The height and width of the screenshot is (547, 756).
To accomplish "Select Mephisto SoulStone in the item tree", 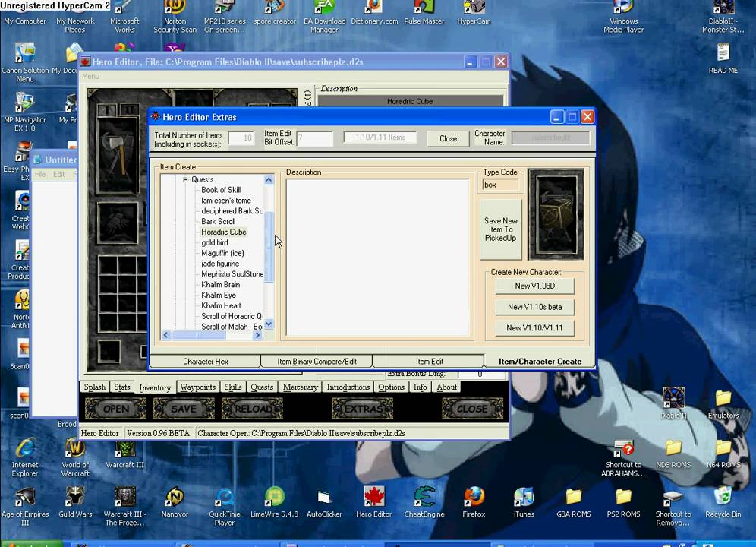I will pyautogui.click(x=232, y=274).
